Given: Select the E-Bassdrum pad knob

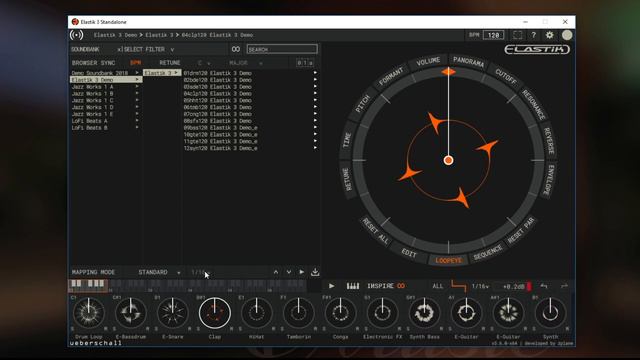Looking at the screenshot, I should pos(131,313).
